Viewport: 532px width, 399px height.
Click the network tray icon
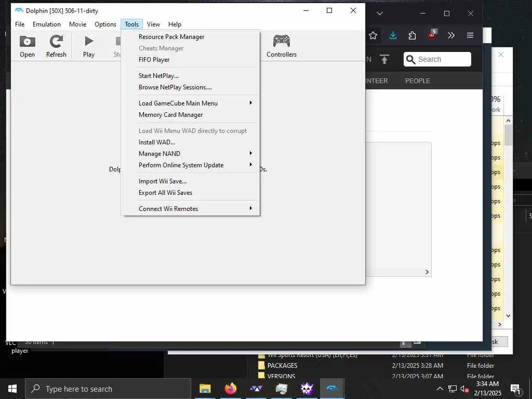[x=453, y=389]
